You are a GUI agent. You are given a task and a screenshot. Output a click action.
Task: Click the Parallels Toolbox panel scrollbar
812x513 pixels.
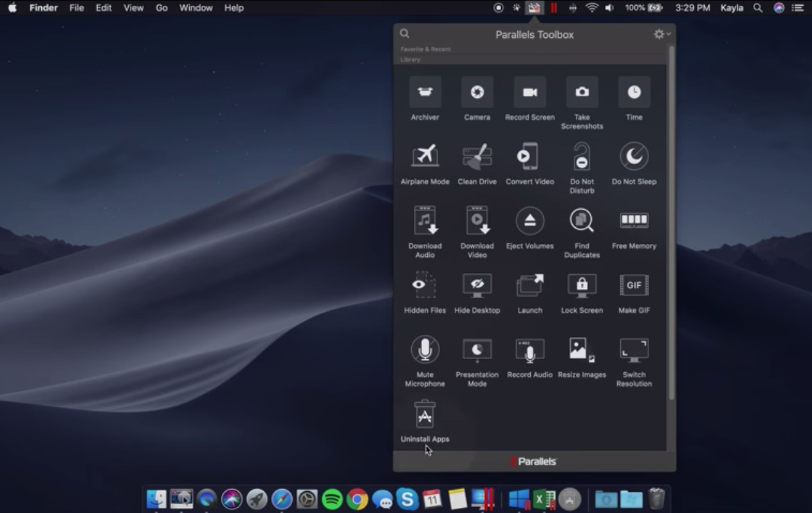672,222
